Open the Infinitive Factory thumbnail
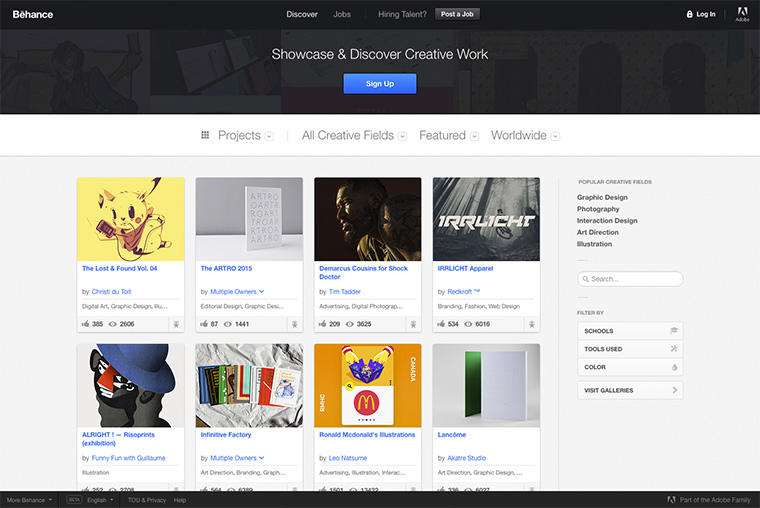Image resolution: width=760 pixels, height=508 pixels. [x=249, y=385]
